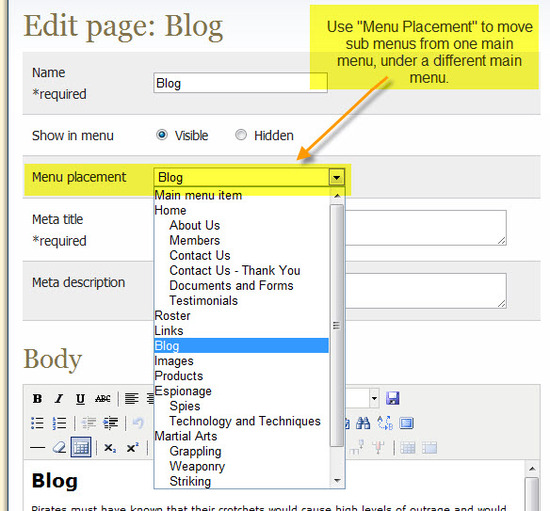The width and height of the screenshot is (550, 511).
Task: Click the dropdown list scroll up arrow
Action: click(337, 196)
